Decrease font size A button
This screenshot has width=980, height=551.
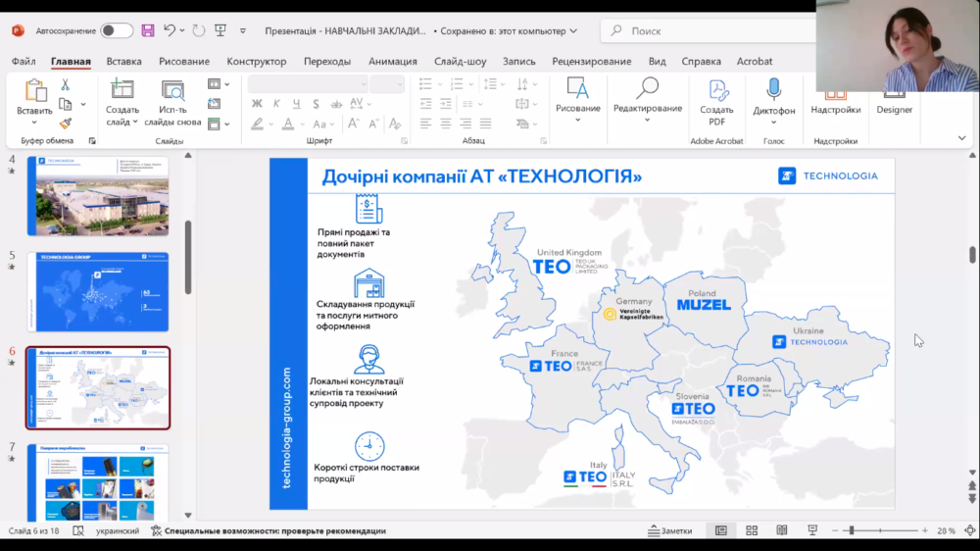pos(373,124)
